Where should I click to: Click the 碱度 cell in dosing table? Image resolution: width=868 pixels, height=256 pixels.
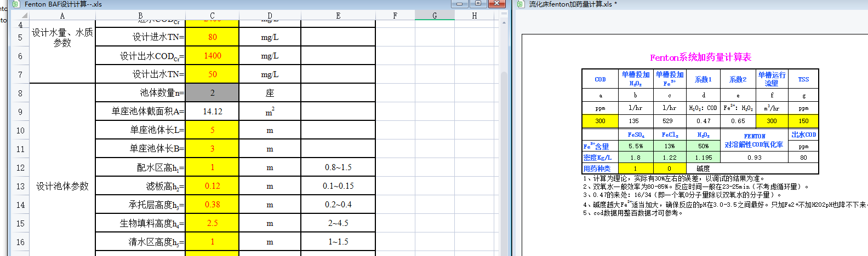pyautogui.click(x=703, y=168)
